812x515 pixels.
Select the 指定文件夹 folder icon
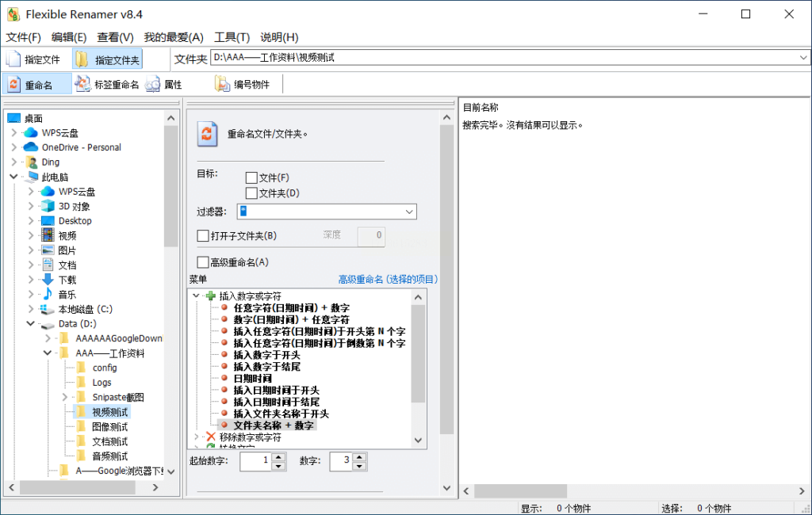tap(82, 59)
